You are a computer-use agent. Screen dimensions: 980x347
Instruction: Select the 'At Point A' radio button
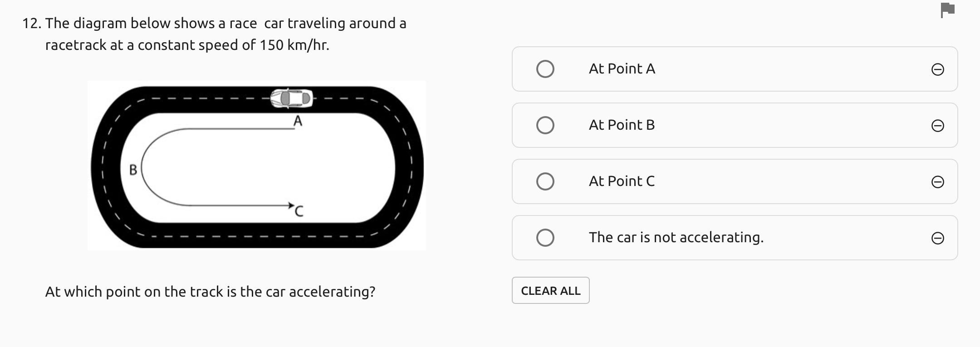point(545,69)
